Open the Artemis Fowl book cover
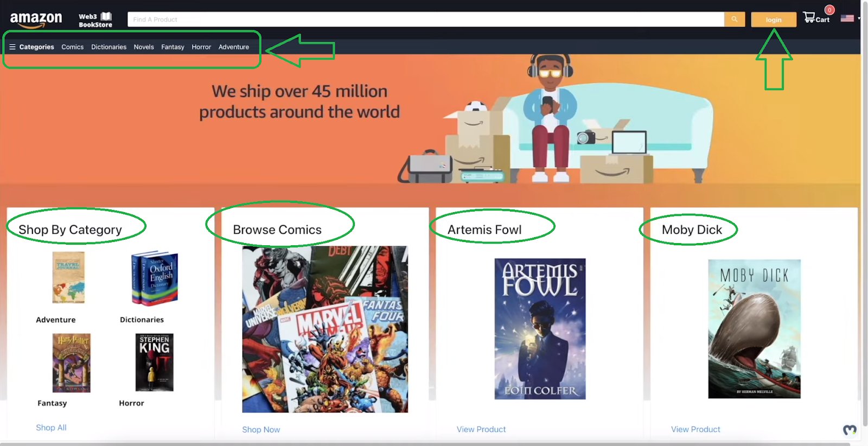 point(540,329)
